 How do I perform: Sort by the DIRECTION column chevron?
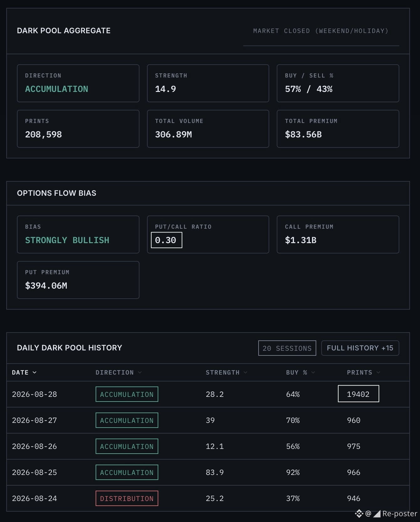pyautogui.click(x=140, y=372)
